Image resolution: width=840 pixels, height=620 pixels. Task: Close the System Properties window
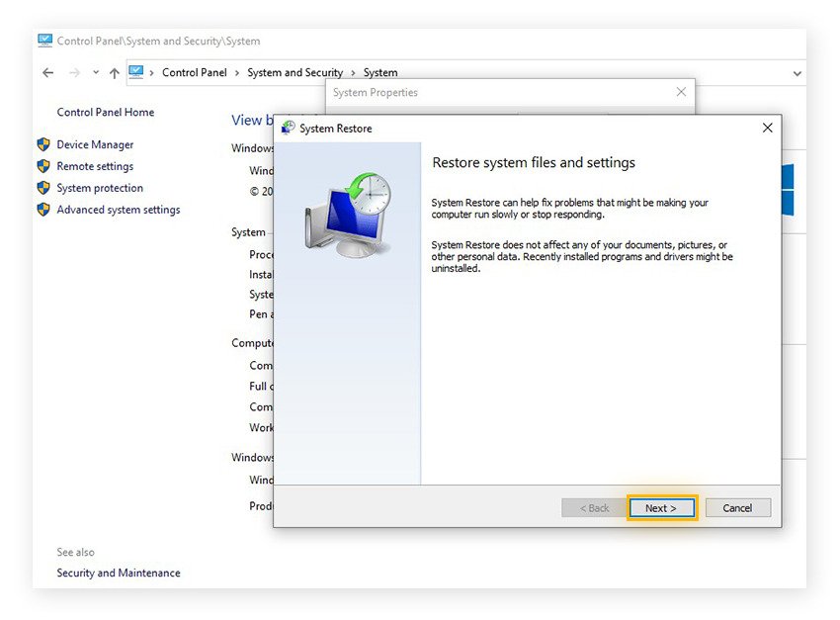(x=681, y=92)
